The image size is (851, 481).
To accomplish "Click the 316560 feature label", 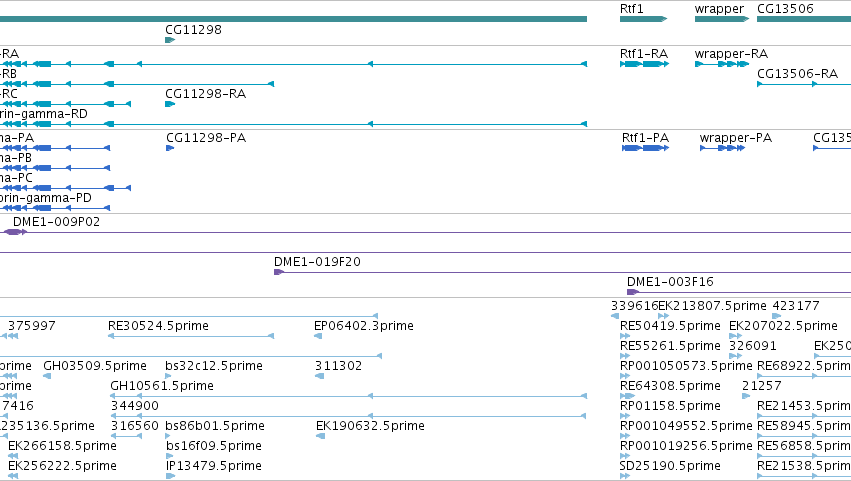I will click(135, 426).
